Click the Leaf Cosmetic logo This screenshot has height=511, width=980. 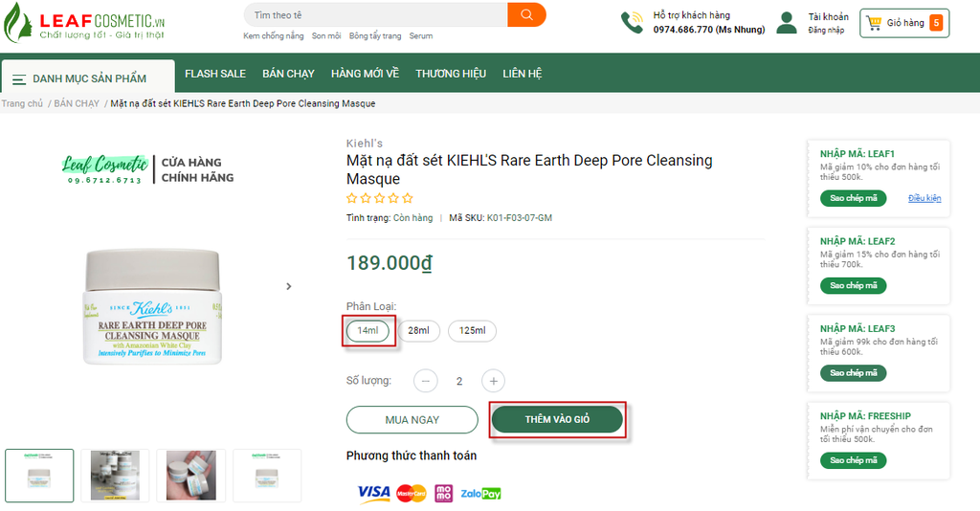tap(84, 23)
